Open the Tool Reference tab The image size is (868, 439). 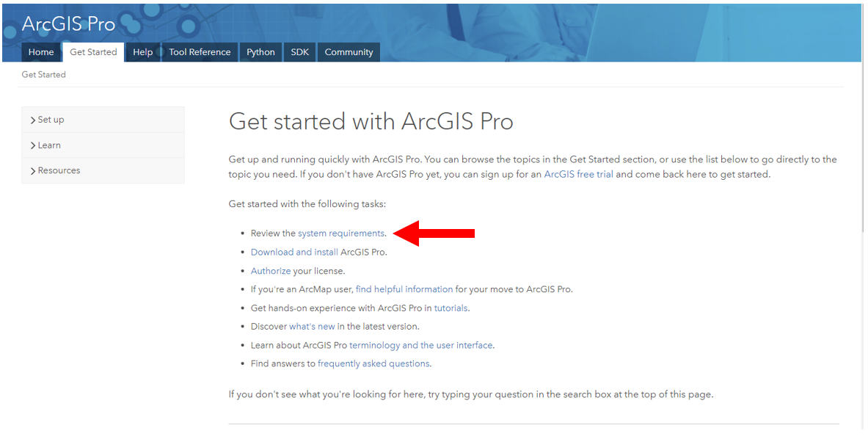click(x=200, y=52)
